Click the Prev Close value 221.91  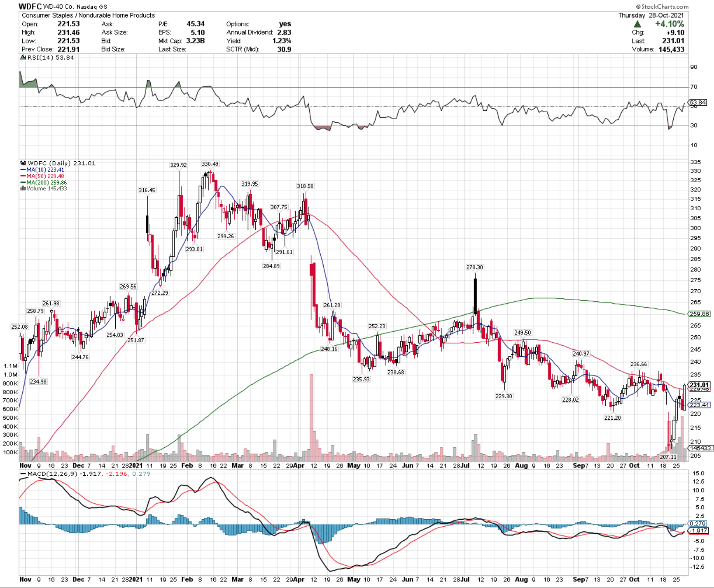tap(68, 49)
